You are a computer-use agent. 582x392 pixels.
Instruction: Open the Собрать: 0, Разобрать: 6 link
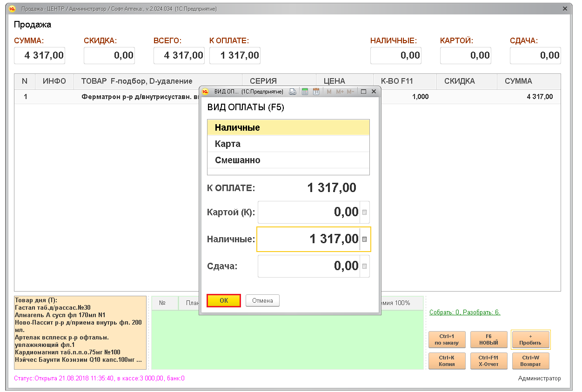point(464,312)
